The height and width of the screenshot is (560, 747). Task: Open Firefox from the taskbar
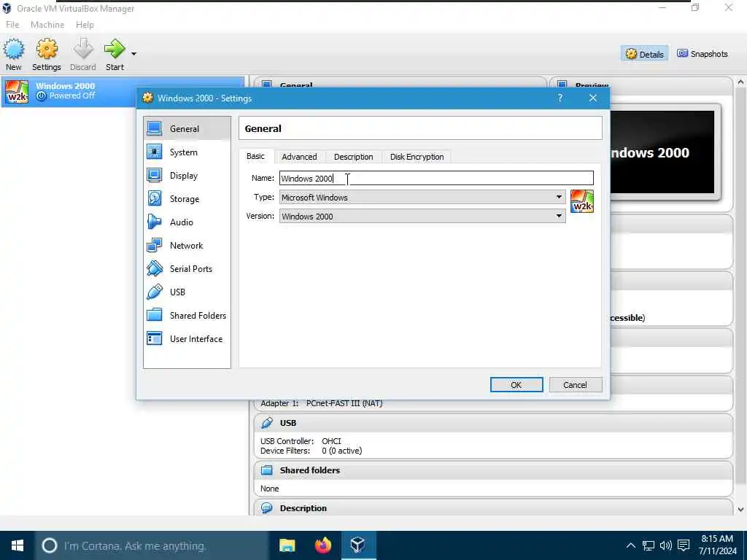pyautogui.click(x=323, y=545)
